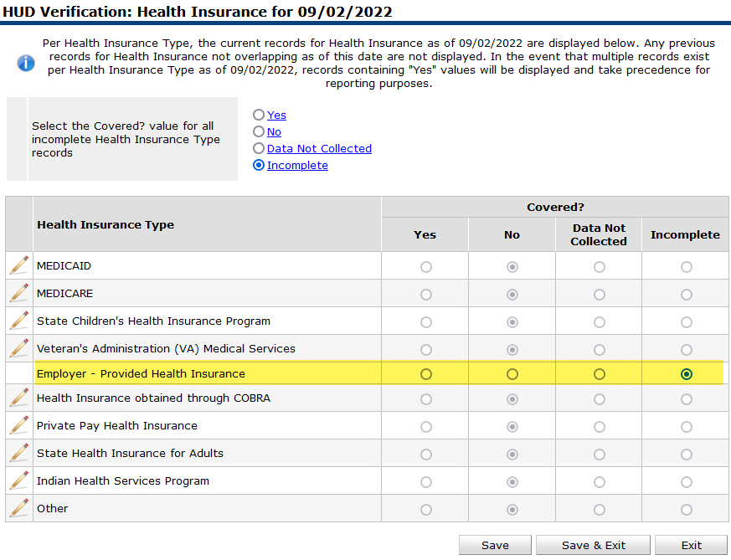Image resolution: width=731 pixels, height=560 pixels.
Task: Select Data Not Collected for MEDICARE
Action: [x=598, y=293]
